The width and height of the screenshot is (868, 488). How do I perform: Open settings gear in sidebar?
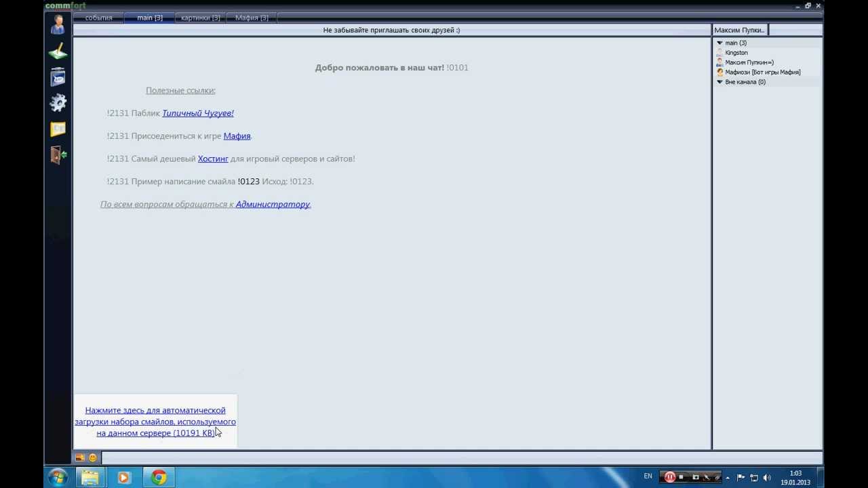tap(58, 102)
